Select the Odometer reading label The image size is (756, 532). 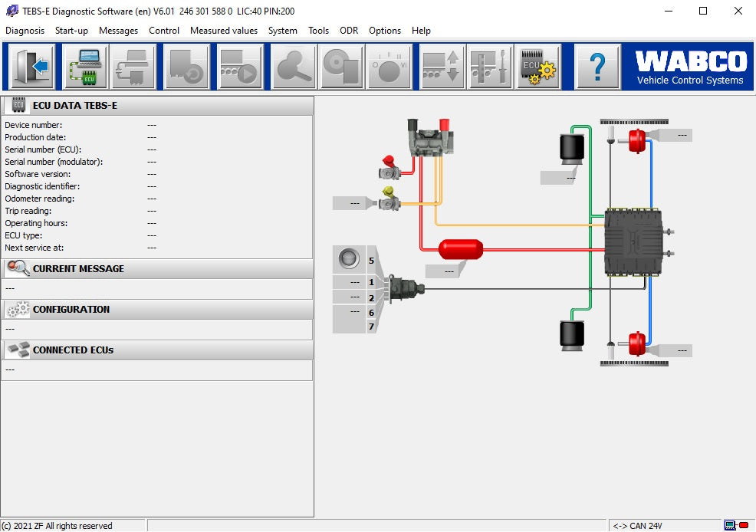coord(40,199)
